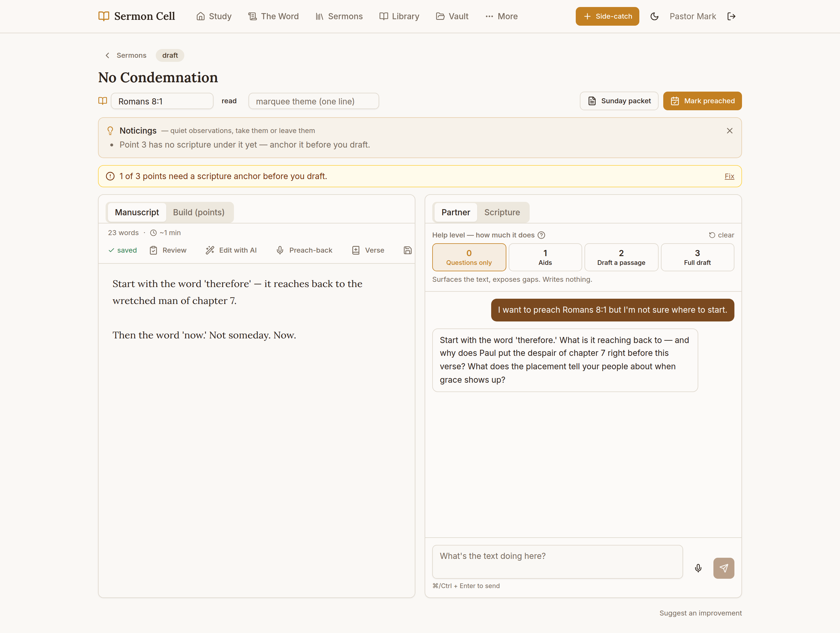
Task: Click the log out icon
Action: tap(731, 16)
